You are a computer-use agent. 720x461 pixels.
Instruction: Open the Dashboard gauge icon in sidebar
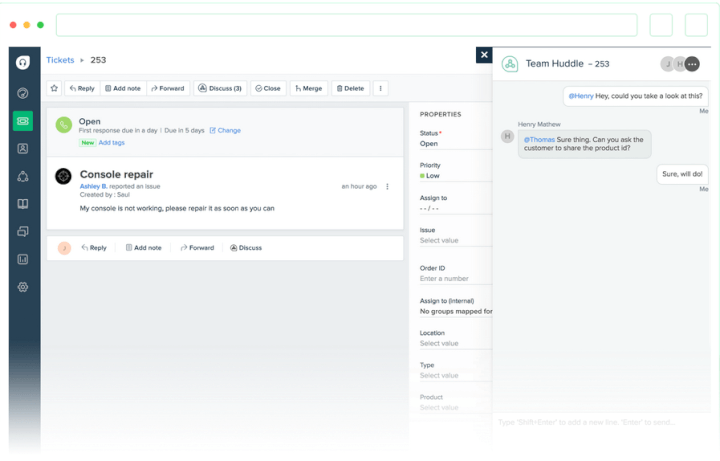(x=22, y=93)
